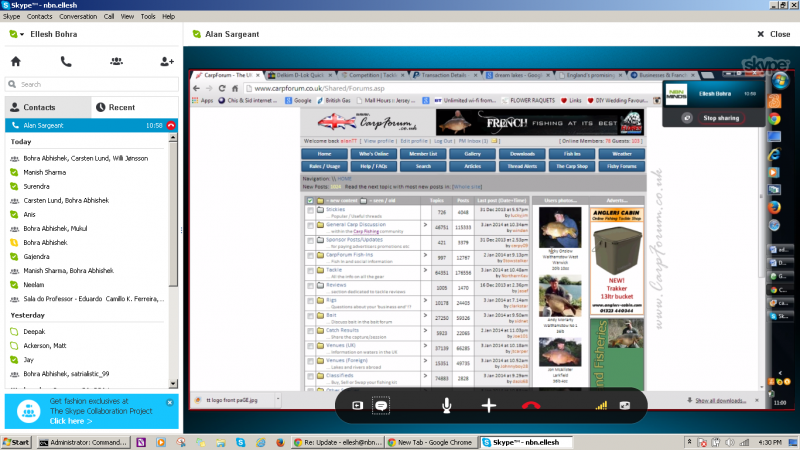Stop sharing the screen
Viewport: 800px width, 450px height.
coord(721,118)
